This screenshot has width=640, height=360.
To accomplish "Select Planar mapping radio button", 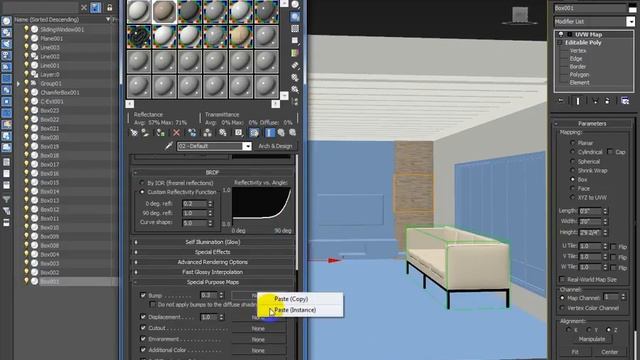I will tap(573, 143).
